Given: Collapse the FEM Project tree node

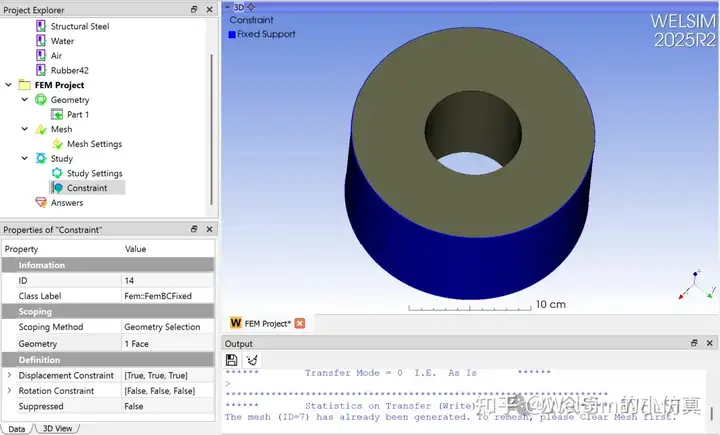Looking at the screenshot, I should [8, 85].
